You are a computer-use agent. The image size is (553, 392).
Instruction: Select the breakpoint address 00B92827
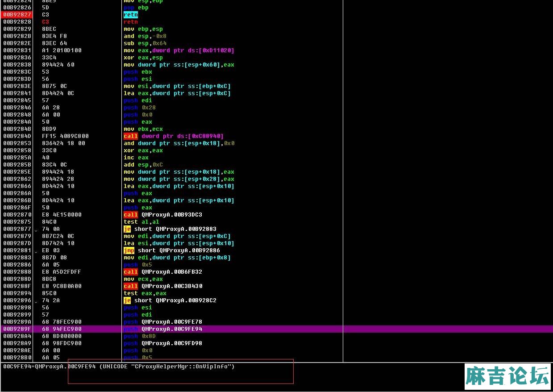coord(17,15)
